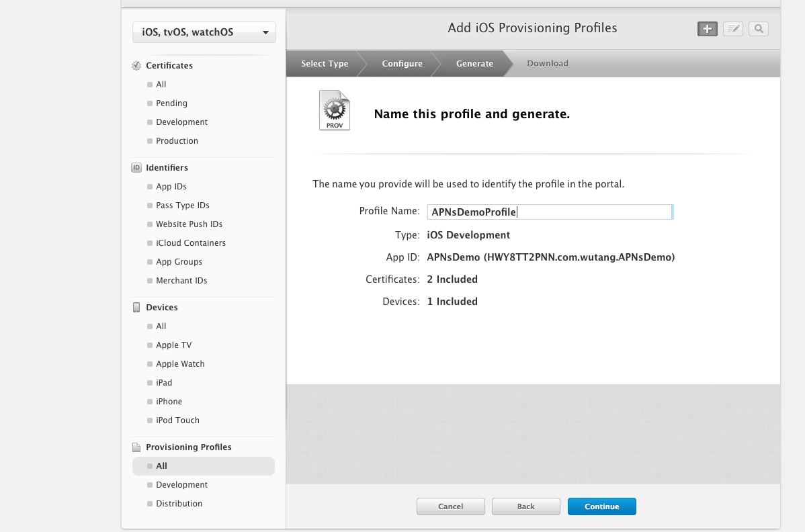The width and height of the screenshot is (805, 532).
Task: Open Distribution provisioning profiles
Action: tap(179, 504)
